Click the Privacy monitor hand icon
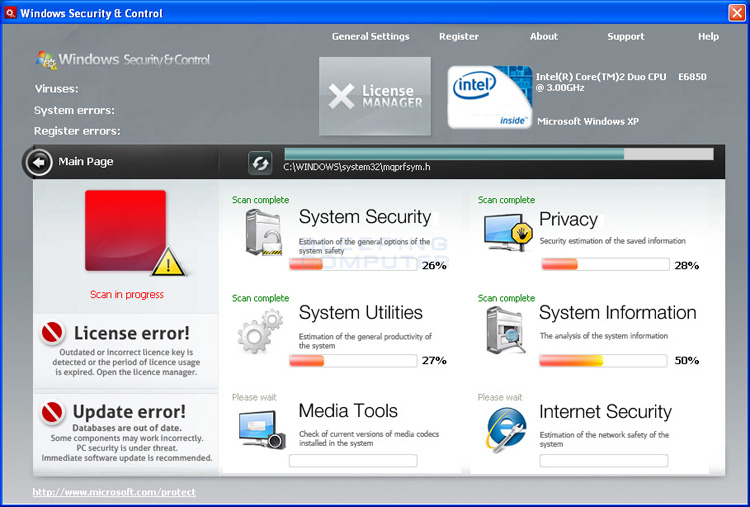Screen dimensions: 750x507 tap(508, 232)
